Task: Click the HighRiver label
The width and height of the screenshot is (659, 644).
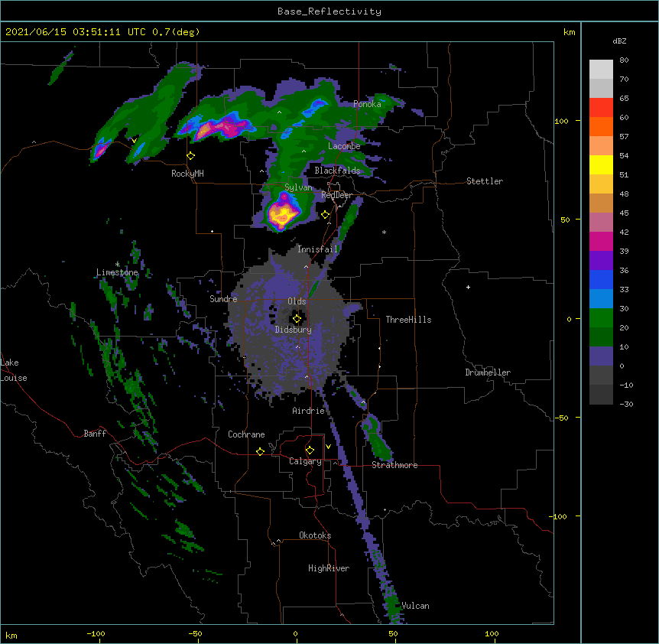Action: [x=329, y=568]
